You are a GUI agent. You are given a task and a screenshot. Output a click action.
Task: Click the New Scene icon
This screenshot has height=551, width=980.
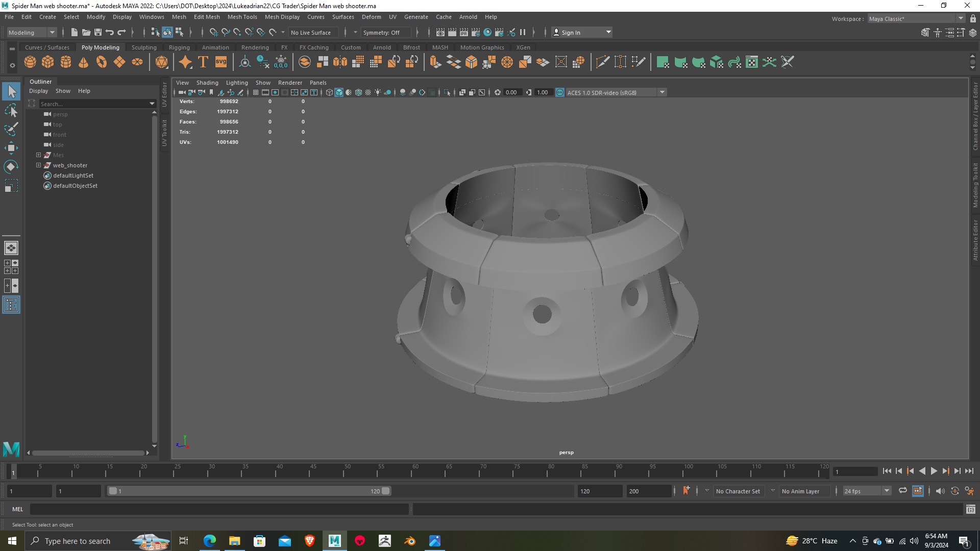pos(74,32)
